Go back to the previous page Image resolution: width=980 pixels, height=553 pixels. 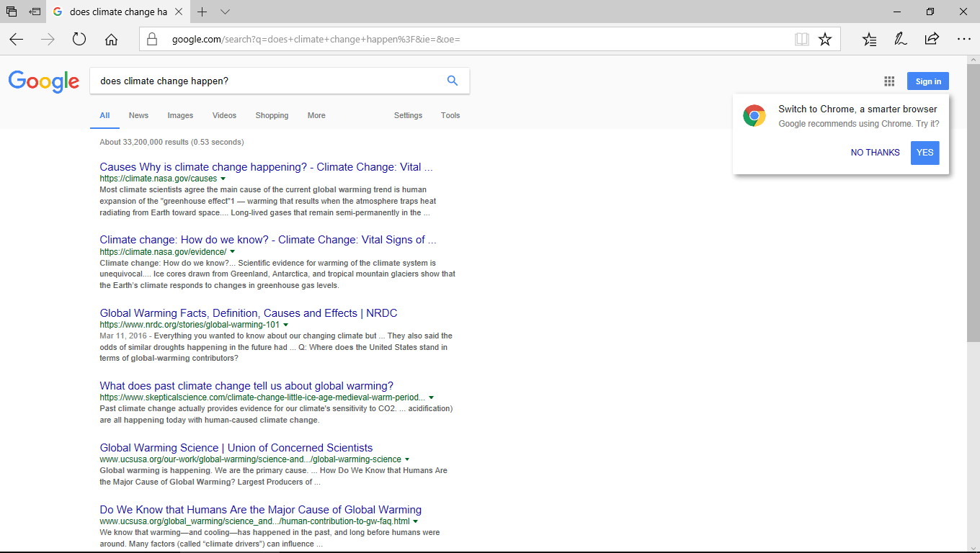pos(16,40)
